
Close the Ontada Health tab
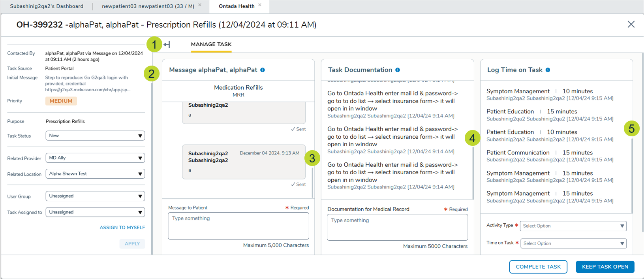pyautogui.click(x=260, y=5)
